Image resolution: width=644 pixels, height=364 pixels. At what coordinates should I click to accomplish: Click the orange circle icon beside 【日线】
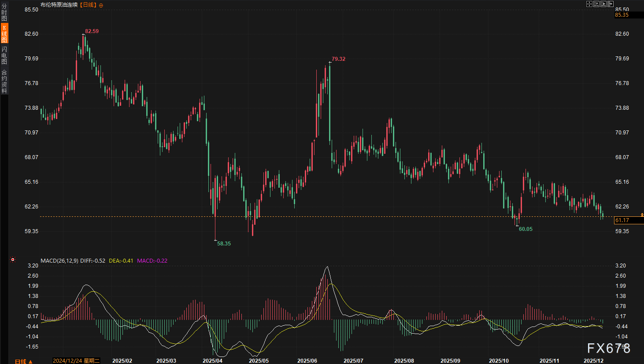pyautogui.click(x=101, y=5)
